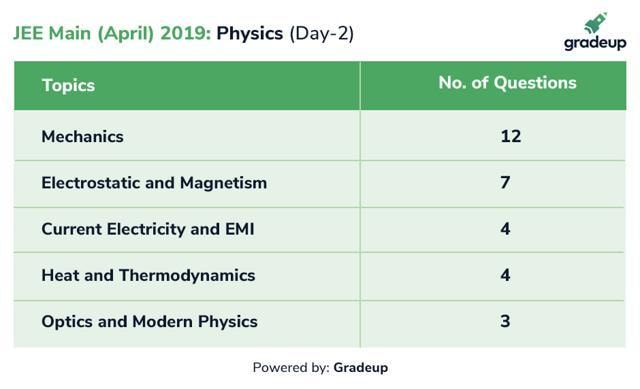Select the No. of Questions header
The width and height of the screenshot is (640, 389).
pyautogui.click(x=507, y=83)
